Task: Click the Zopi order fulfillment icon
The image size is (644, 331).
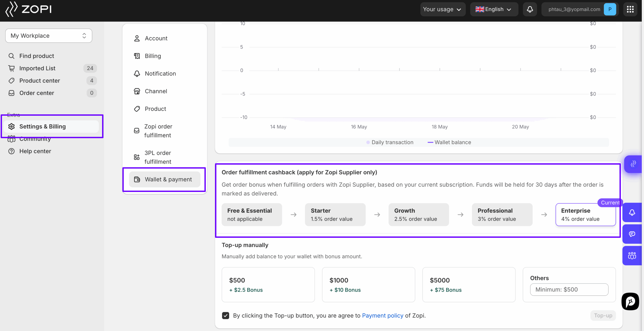Action: 137,131
